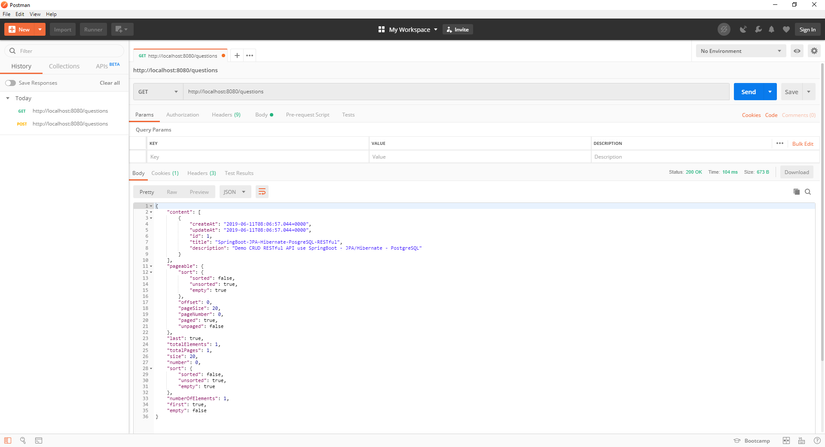Open the My Workspace dropdown

pos(412,29)
